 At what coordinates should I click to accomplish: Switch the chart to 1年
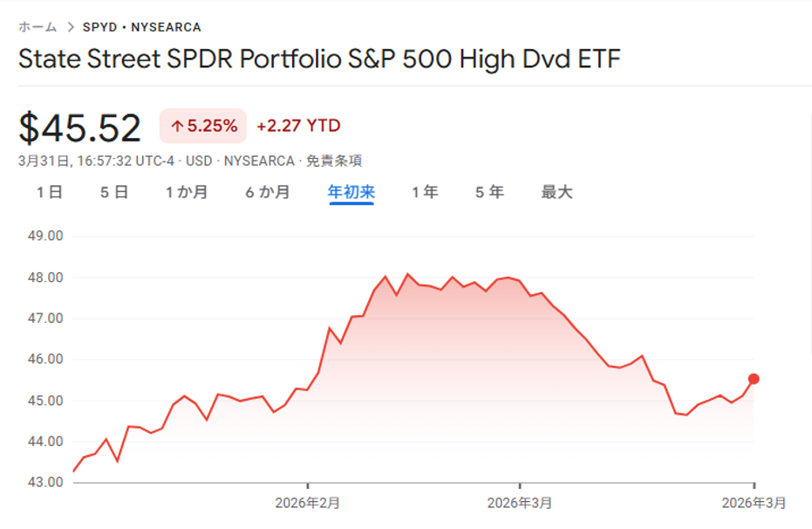(x=425, y=192)
